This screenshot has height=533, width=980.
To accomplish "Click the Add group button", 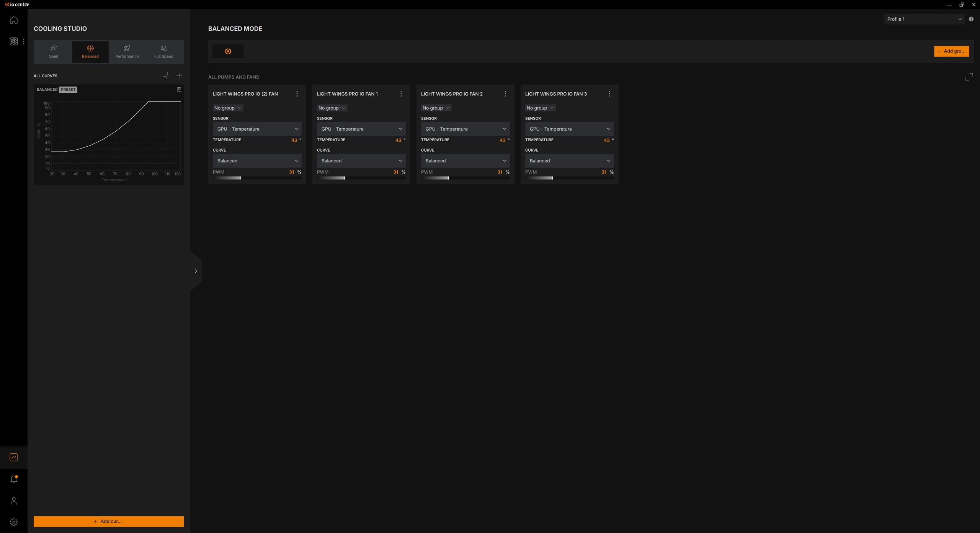I will coord(952,51).
